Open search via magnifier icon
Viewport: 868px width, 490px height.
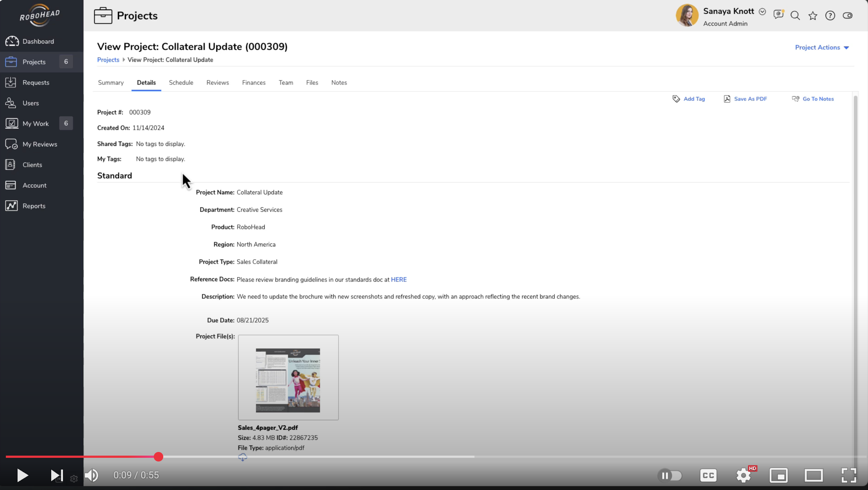[795, 15]
